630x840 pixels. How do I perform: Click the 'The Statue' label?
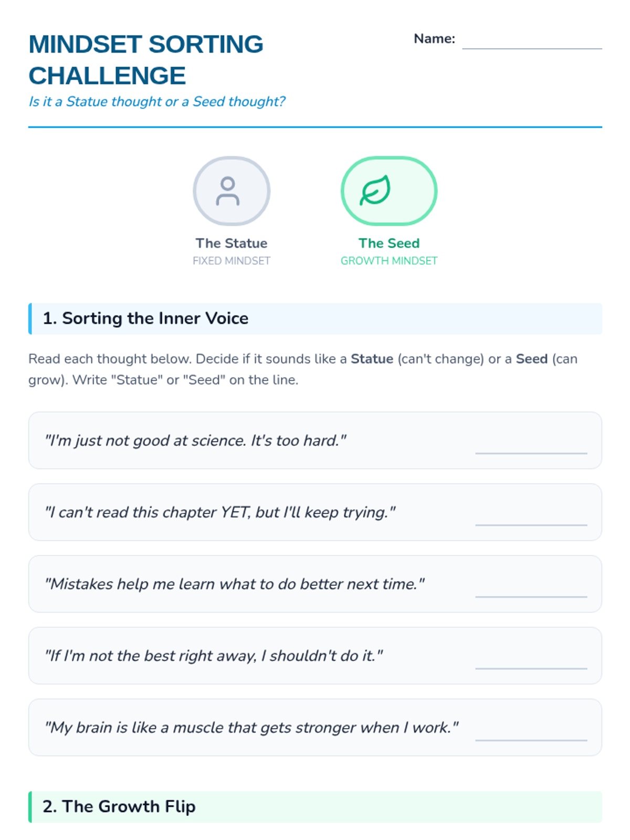(232, 243)
